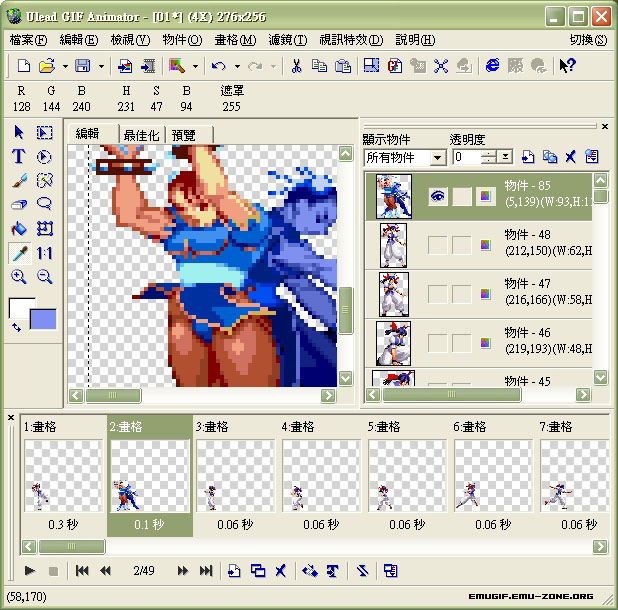Image resolution: width=618 pixels, height=610 pixels.
Task: Click the Delete Frame X button
Action: (x=281, y=570)
